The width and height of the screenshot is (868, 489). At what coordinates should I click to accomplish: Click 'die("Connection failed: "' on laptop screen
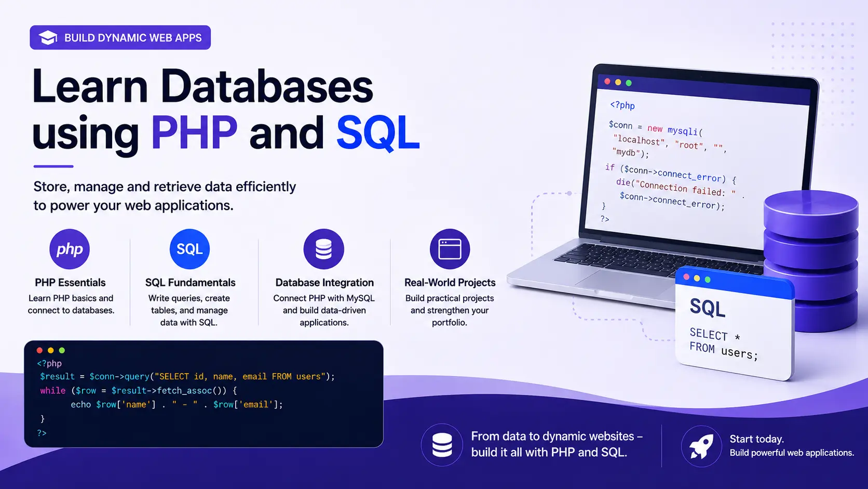[x=676, y=187]
